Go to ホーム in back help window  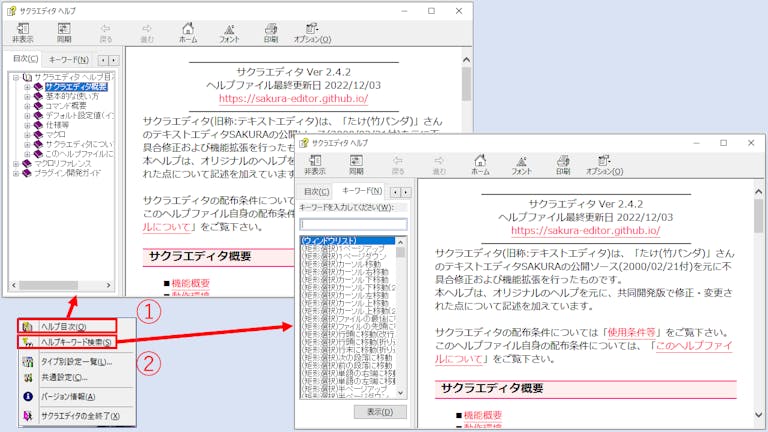click(x=188, y=33)
